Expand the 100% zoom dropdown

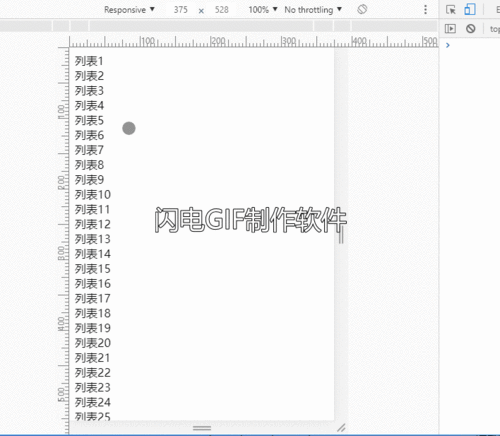tap(263, 10)
